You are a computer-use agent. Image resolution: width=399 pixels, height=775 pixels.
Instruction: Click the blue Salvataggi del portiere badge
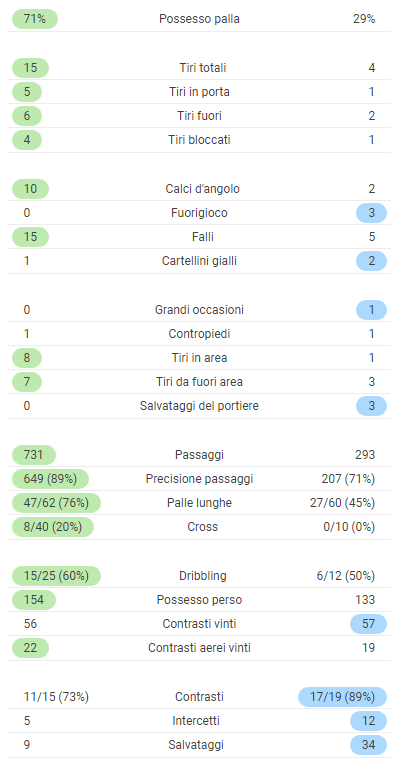371,406
